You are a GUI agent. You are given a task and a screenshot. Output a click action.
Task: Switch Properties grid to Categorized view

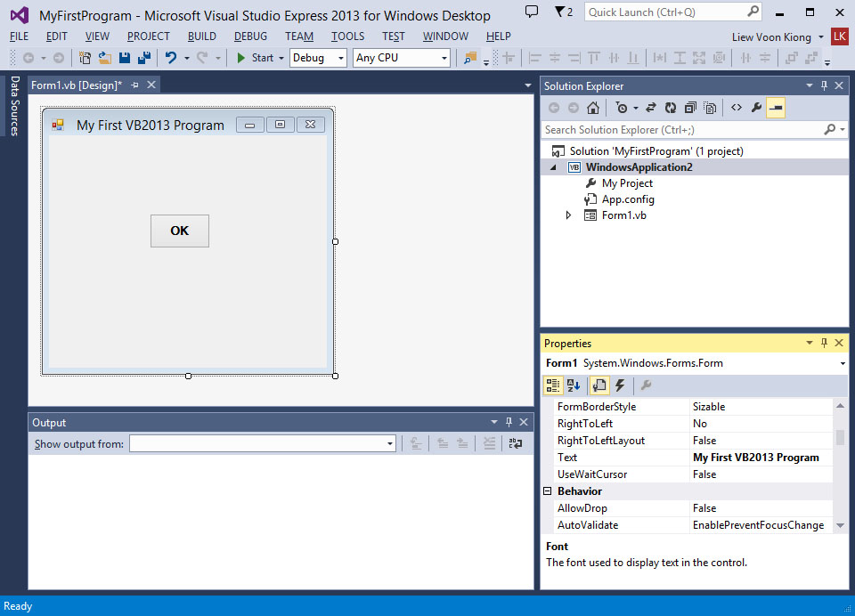pos(553,385)
